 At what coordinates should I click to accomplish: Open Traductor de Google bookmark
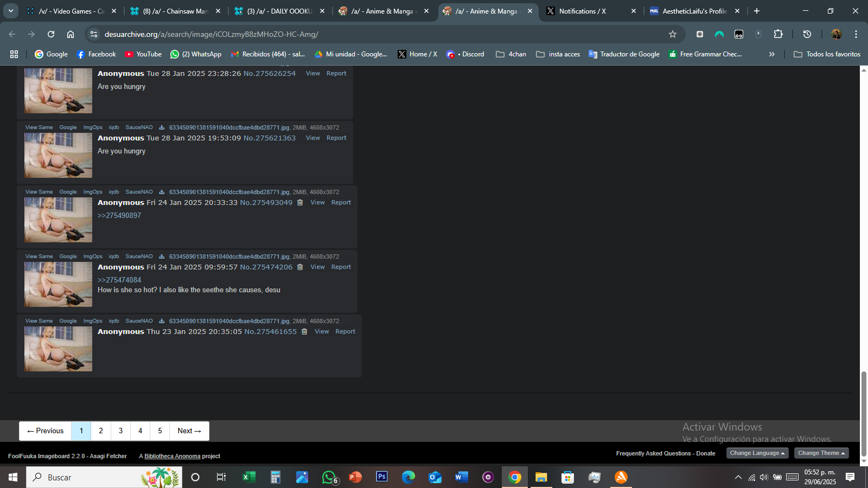coord(624,54)
